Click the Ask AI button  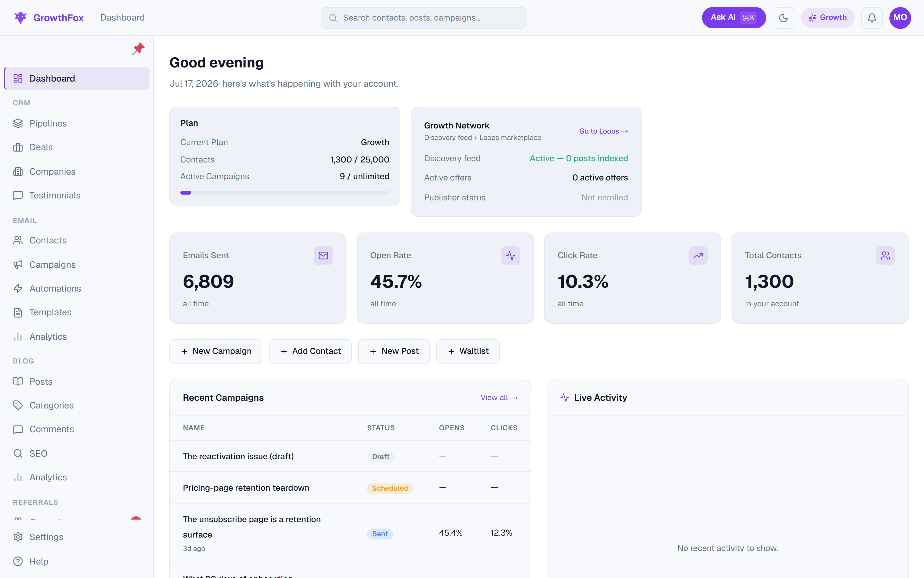pyautogui.click(x=733, y=18)
